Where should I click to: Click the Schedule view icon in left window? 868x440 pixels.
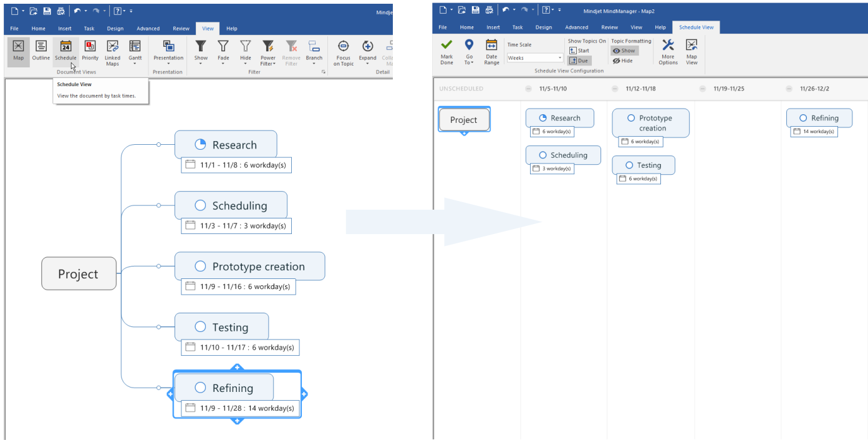coord(65,46)
